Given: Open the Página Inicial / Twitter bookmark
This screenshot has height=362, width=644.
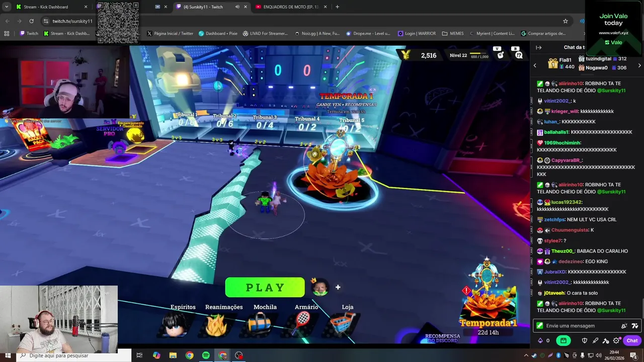Looking at the screenshot, I should pyautogui.click(x=170, y=34).
